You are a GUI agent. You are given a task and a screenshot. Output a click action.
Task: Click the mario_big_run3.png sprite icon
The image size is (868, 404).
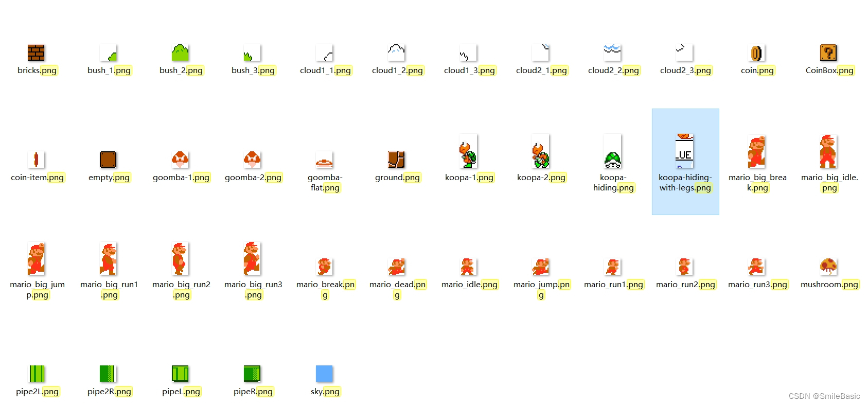[252, 258]
